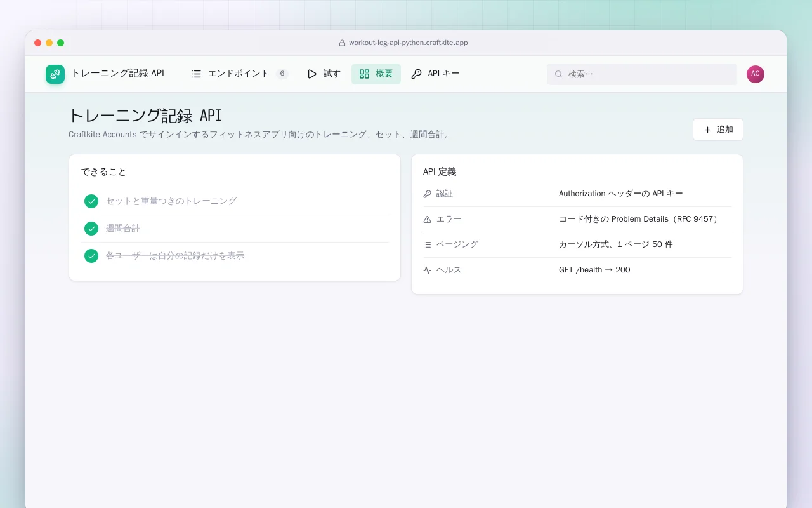Click the ヘルス label

pyautogui.click(x=449, y=270)
